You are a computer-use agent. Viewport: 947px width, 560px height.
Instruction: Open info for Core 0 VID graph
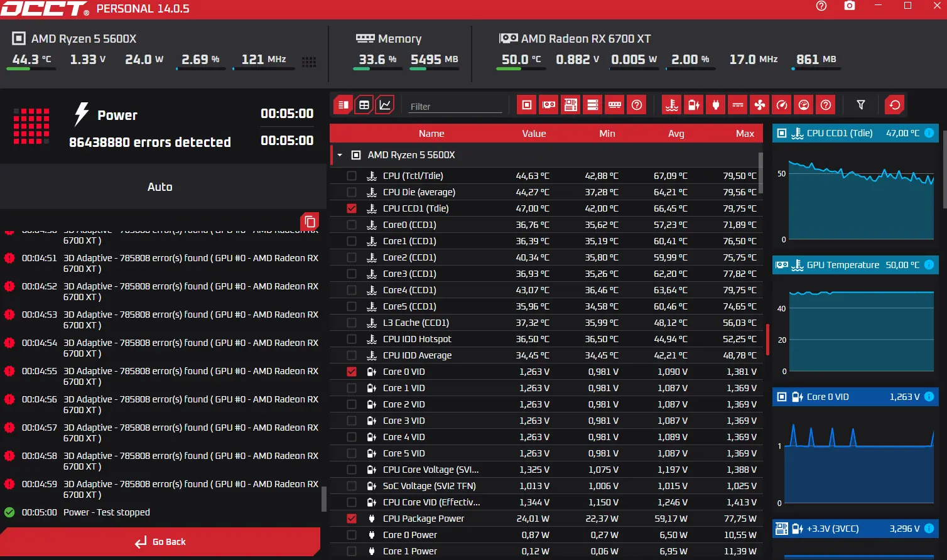(x=929, y=397)
